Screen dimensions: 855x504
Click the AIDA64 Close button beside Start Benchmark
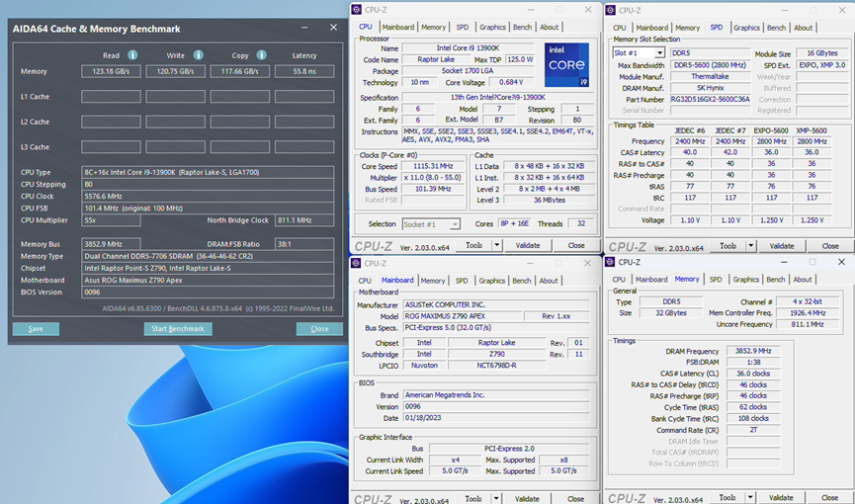319,329
